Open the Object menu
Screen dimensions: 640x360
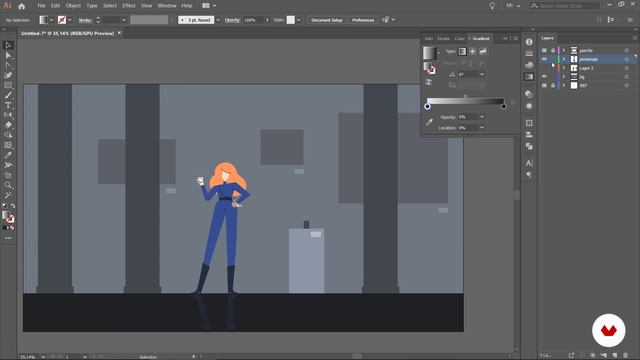click(73, 6)
